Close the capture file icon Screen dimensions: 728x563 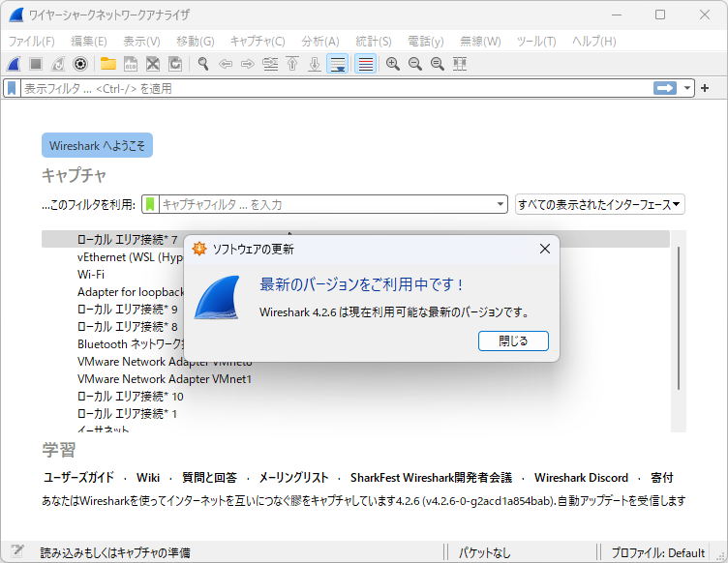153,64
